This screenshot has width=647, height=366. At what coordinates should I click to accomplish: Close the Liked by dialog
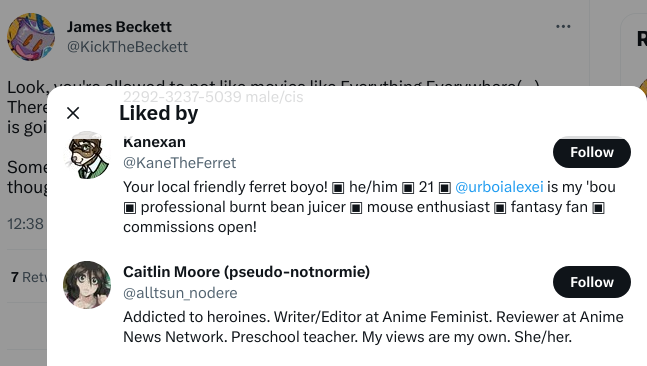[x=73, y=113]
